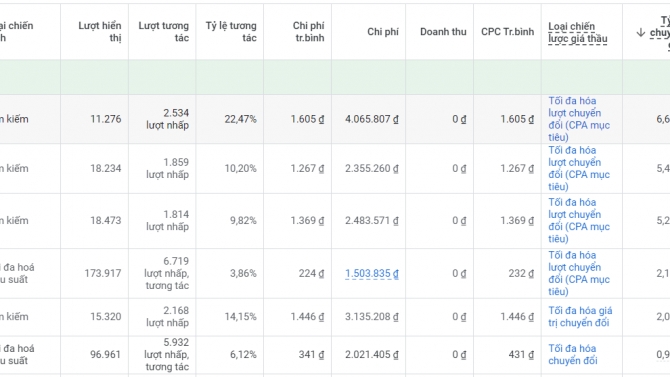670x377 pixels.
Task: Select the interaction rate 10,20%
Action: (x=241, y=168)
